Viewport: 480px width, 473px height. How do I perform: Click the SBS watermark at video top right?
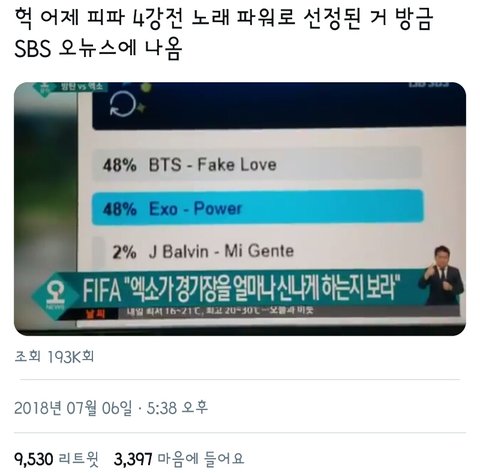(429, 84)
